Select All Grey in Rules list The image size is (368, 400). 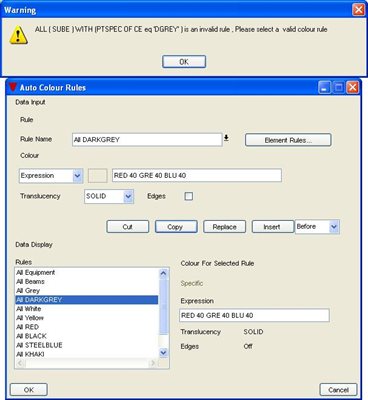point(87,291)
